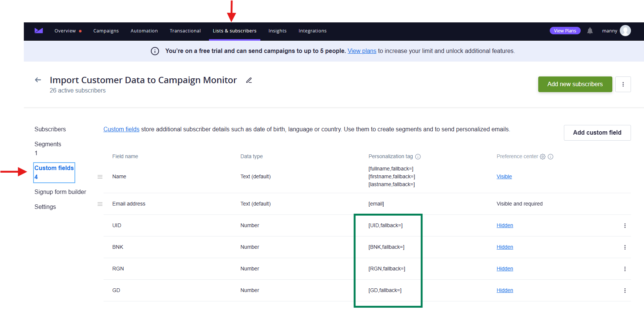
Task: Click 26 active subscribers text
Action: click(x=78, y=91)
